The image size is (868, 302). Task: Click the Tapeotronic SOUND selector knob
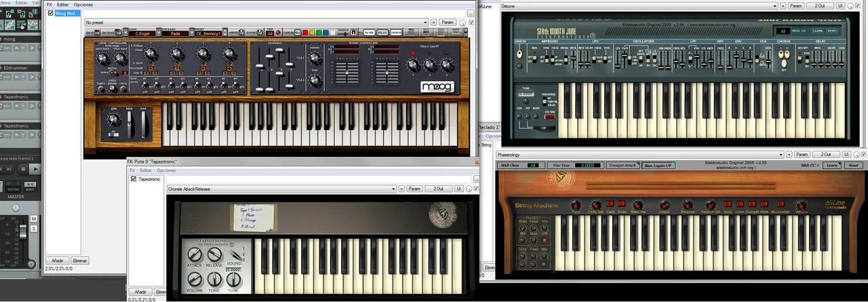pos(235,255)
